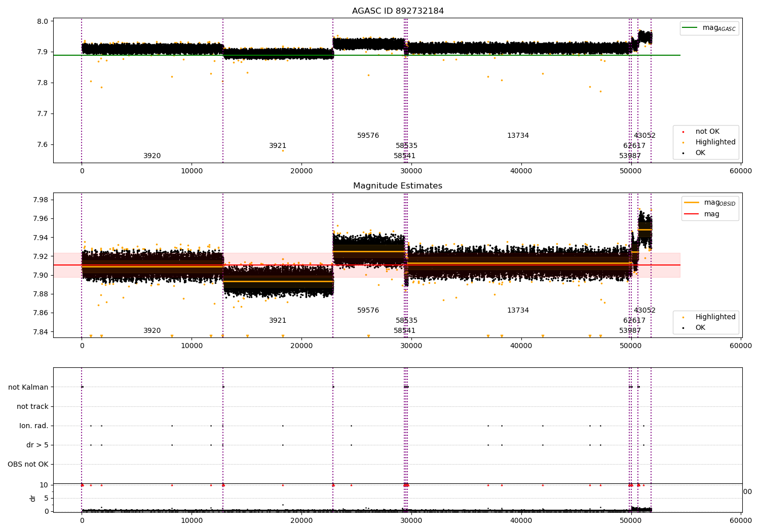Click y-axis tick label 7.96
Screen dimensions: 760x532
click(x=41, y=219)
